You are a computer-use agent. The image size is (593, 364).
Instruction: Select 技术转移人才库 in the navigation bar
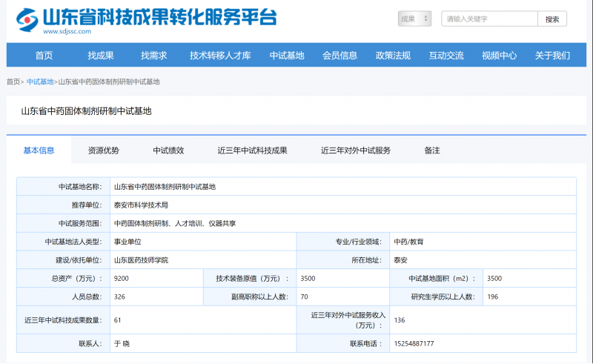point(220,56)
